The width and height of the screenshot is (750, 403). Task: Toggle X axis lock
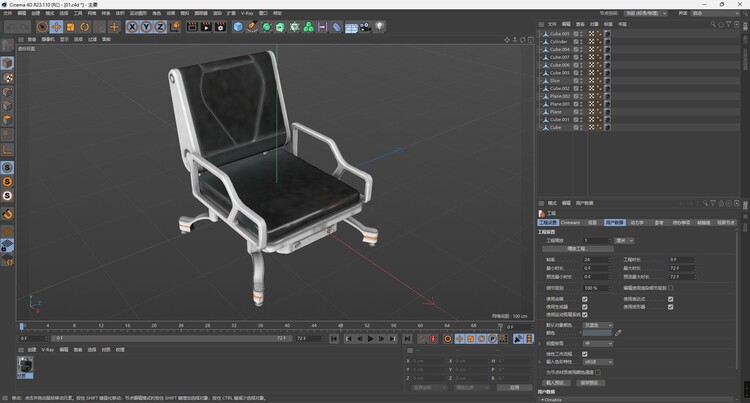pyautogui.click(x=132, y=27)
